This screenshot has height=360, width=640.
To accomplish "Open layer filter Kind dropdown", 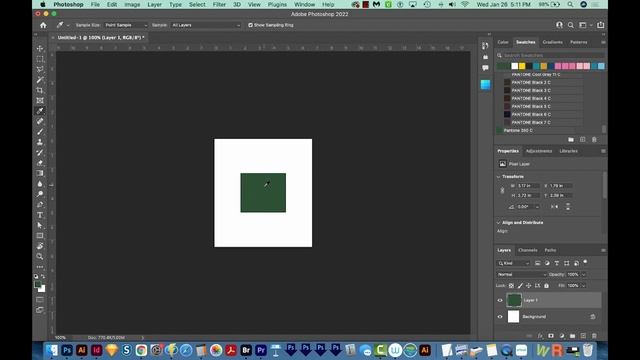I will 513,264.
